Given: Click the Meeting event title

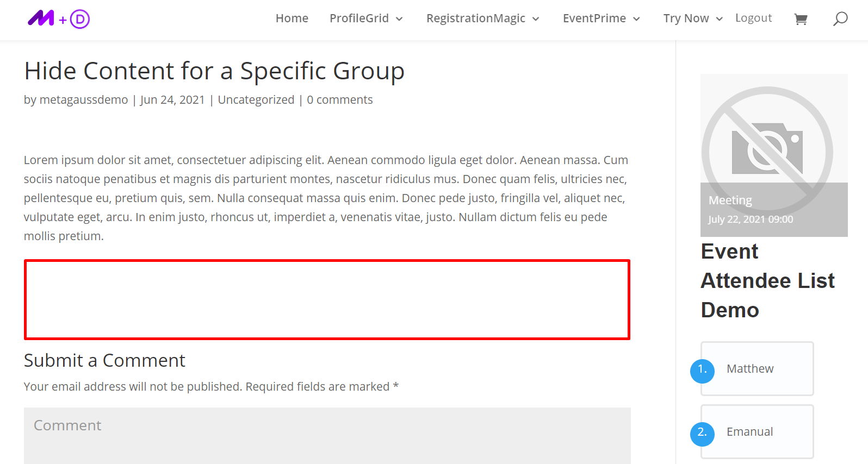Looking at the screenshot, I should tap(730, 200).
